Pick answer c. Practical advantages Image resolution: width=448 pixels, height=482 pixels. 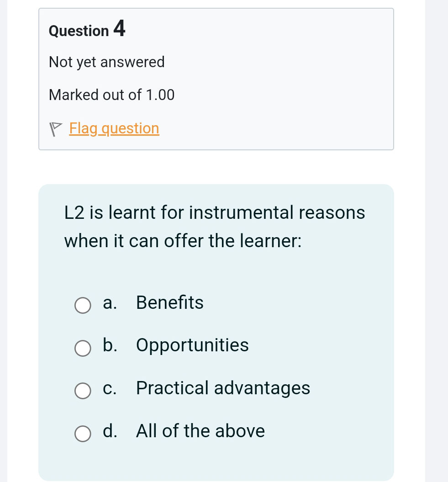[x=83, y=391]
